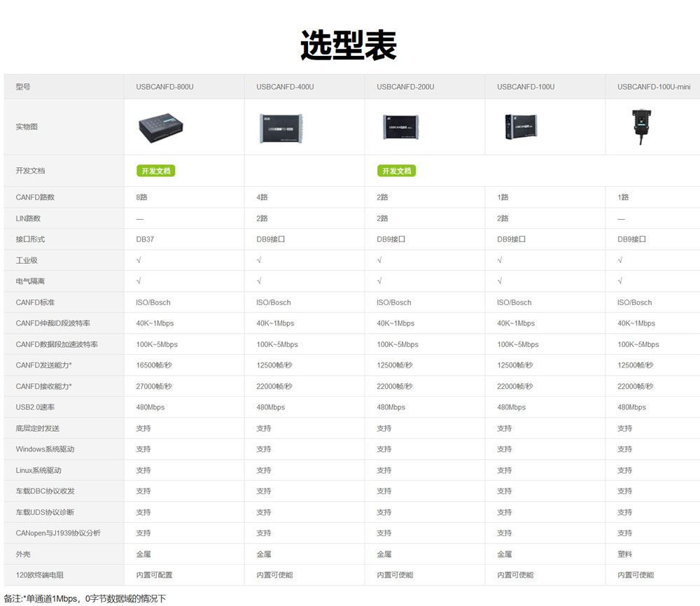Viewport: 700px width, 606px height.
Task: Click the CANFD数据段加速波特率 row label
Action: click(x=57, y=344)
